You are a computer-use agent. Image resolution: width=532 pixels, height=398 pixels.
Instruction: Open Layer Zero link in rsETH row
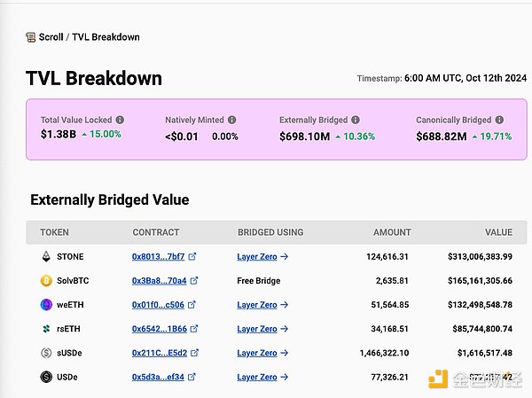point(257,329)
